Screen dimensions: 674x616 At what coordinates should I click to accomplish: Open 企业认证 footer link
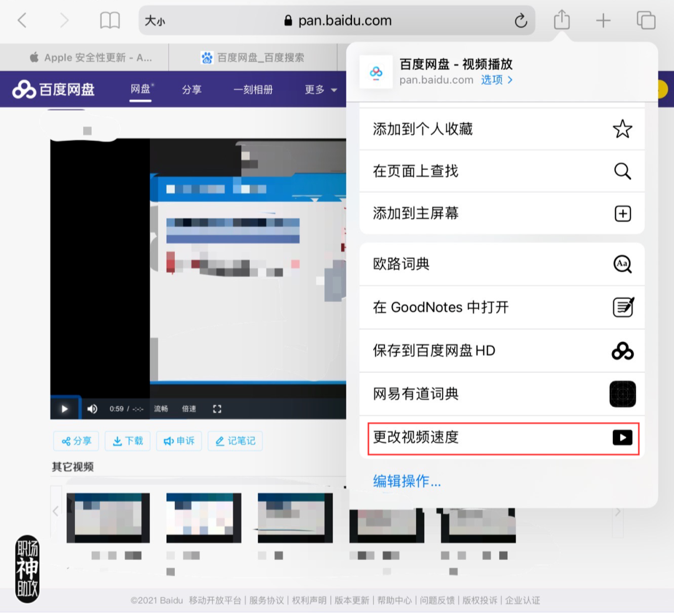click(x=522, y=600)
